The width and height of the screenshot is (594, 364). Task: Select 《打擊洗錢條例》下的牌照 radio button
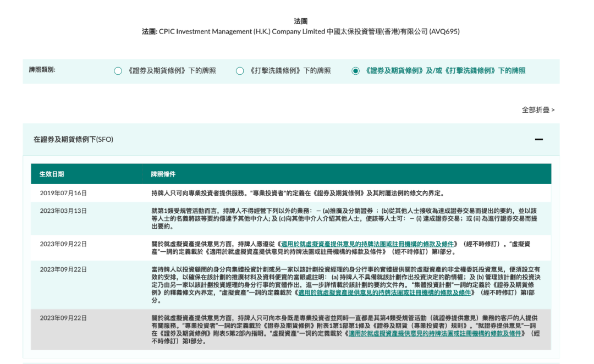(x=239, y=71)
